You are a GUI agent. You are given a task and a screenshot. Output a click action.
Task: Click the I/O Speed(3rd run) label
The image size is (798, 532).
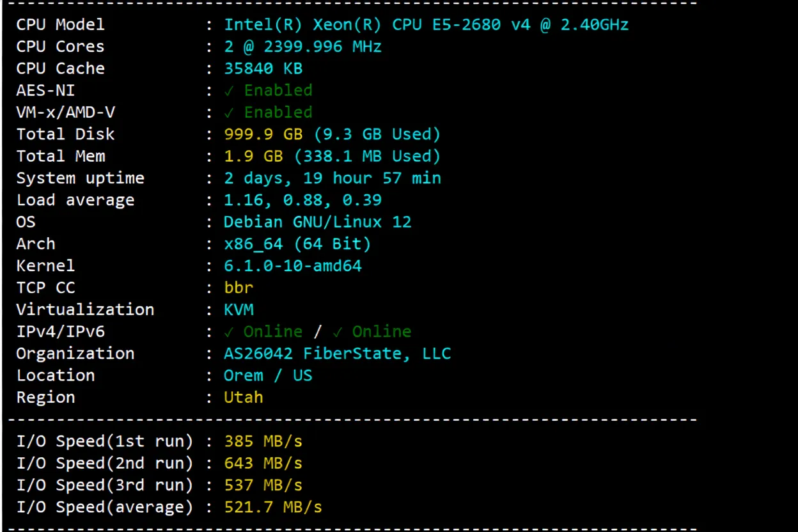point(105,485)
